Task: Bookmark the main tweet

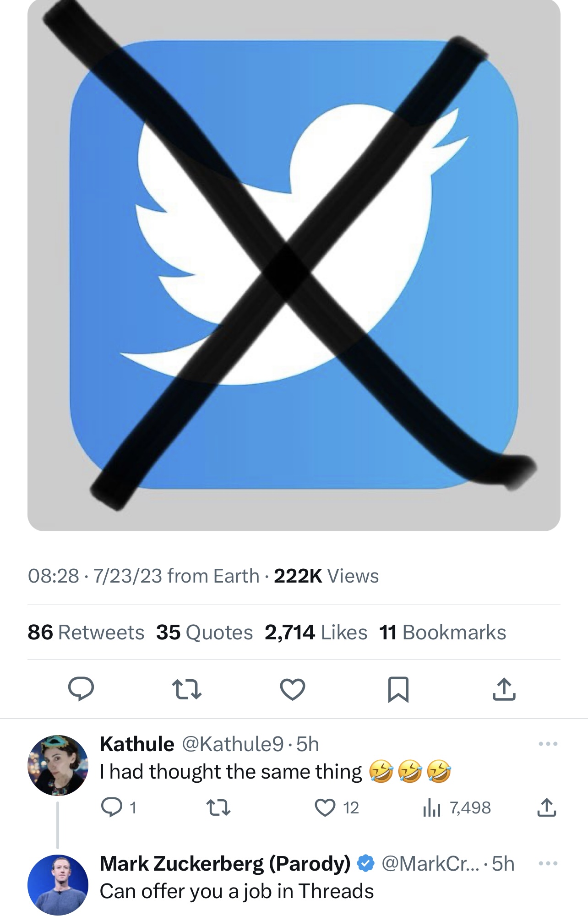Action: pos(398,689)
